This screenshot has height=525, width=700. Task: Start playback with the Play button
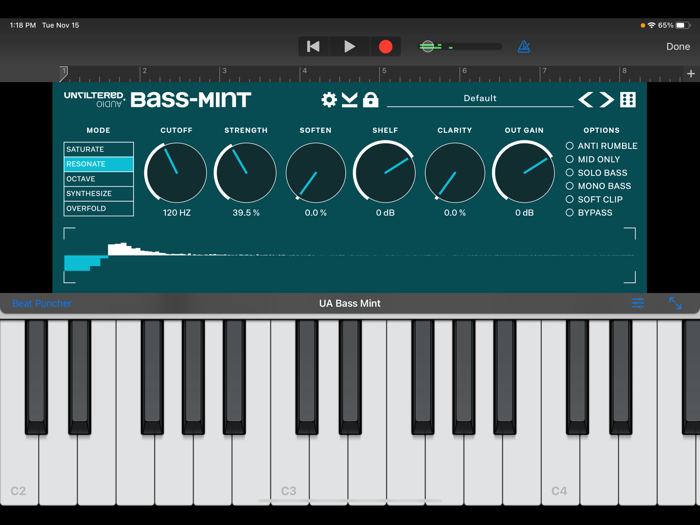(x=350, y=46)
